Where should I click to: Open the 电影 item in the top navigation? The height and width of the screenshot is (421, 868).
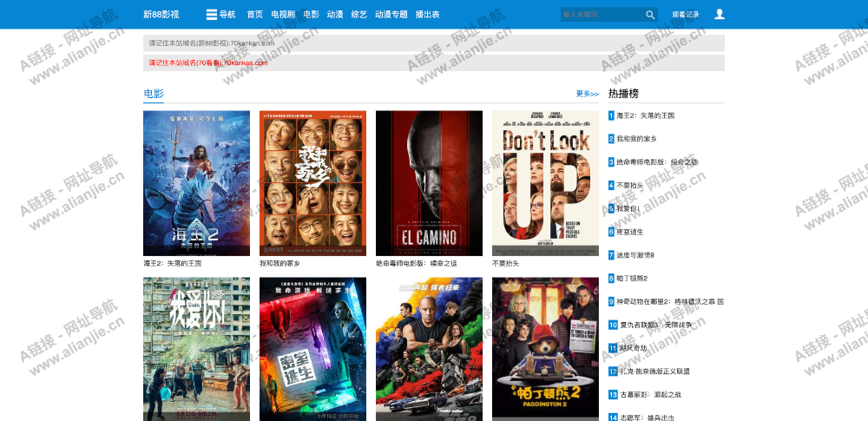coord(311,15)
